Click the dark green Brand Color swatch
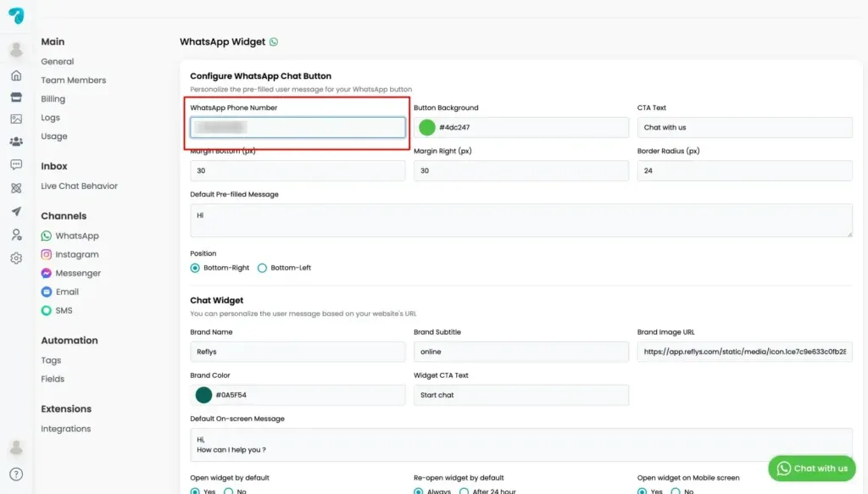The height and width of the screenshot is (494, 868). pyautogui.click(x=203, y=395)
